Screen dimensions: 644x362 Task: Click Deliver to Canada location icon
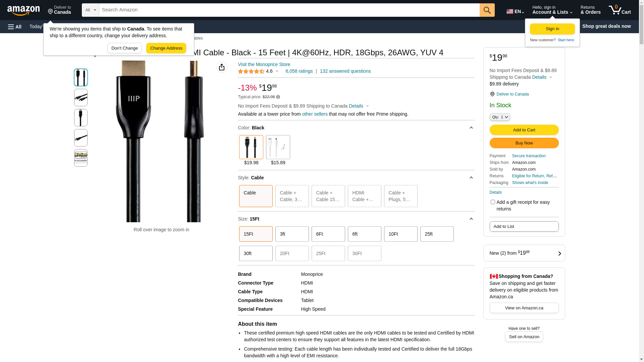click(x=492, y=94)
